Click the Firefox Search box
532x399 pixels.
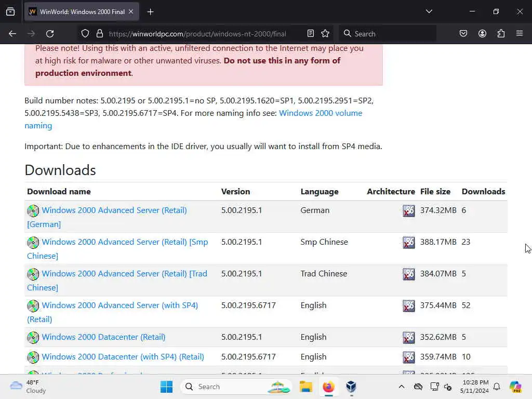click(388, 34)
